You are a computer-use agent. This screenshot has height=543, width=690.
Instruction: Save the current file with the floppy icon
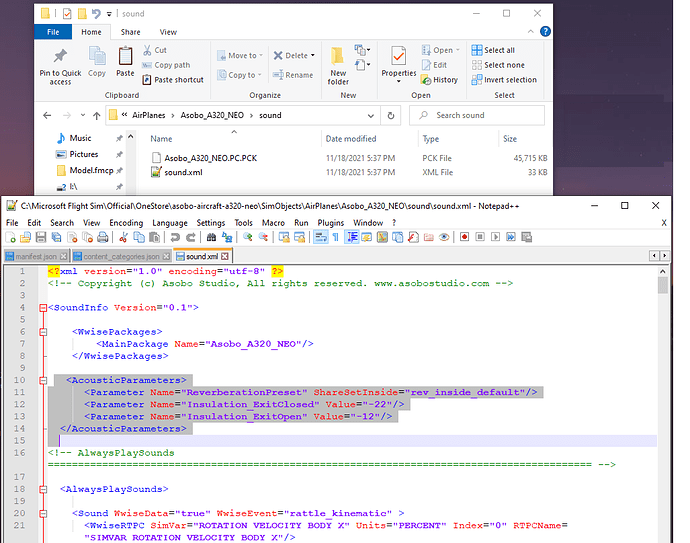coord(41,238)
